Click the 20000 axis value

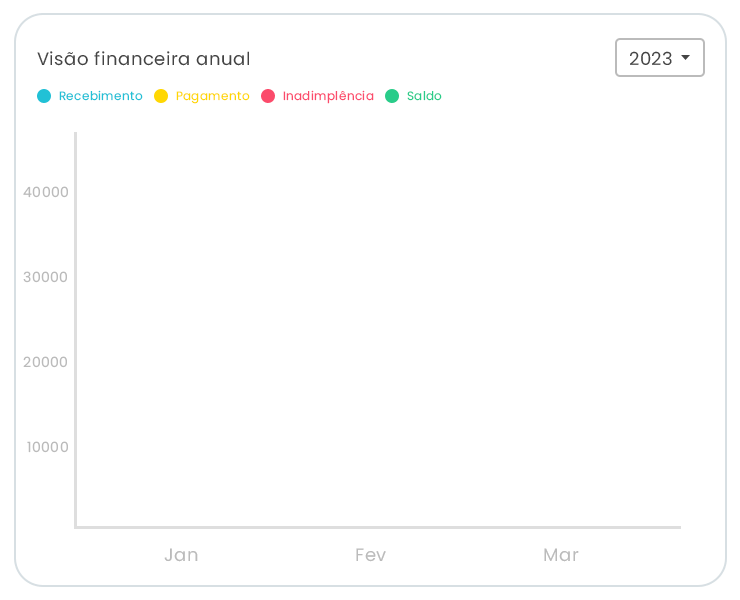click(x=46, y=362)
